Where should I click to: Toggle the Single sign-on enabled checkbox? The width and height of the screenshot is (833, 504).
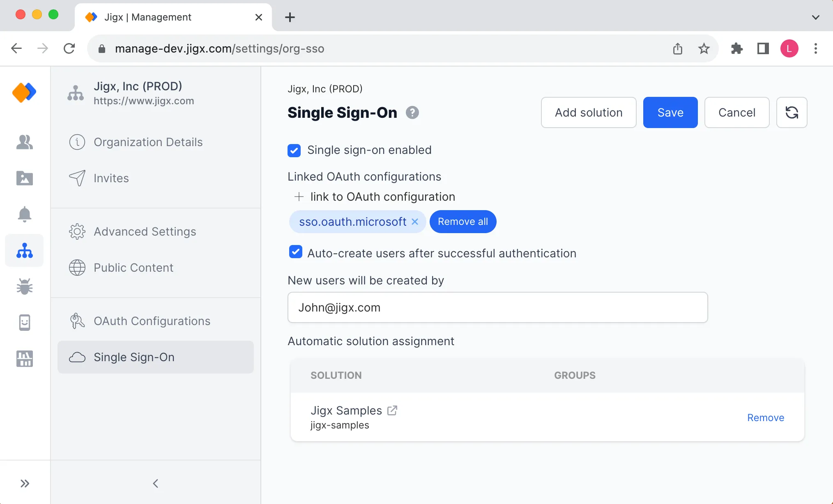294,150
